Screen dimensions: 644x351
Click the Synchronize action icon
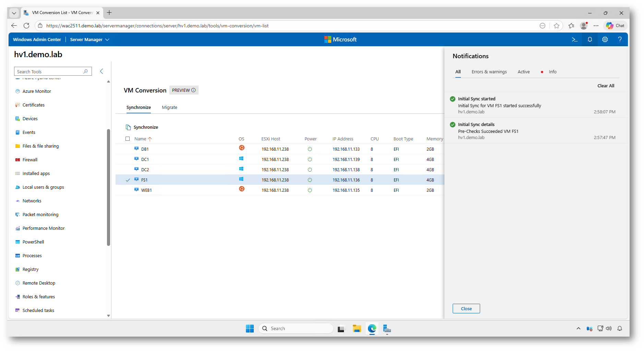[128, 127]
